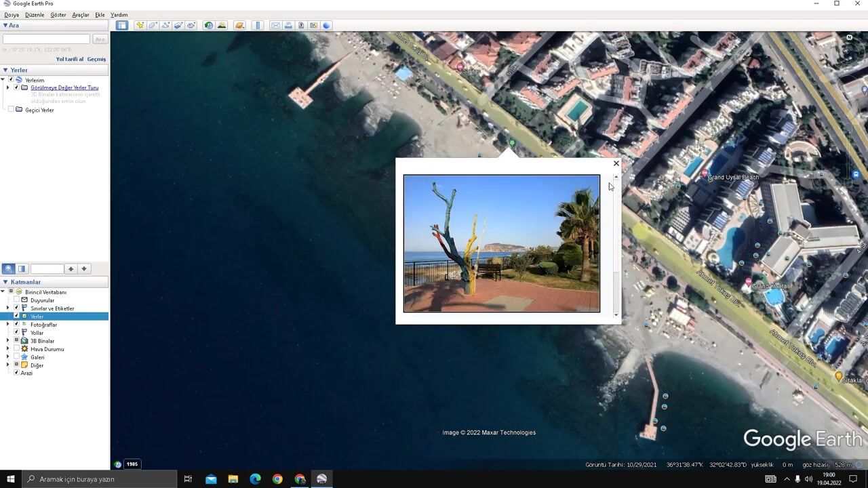Image resolution: width=868 pixels, height=488 pixels.
Task: Expand the 3B Binalar layer tree
Action: point(7,341)
